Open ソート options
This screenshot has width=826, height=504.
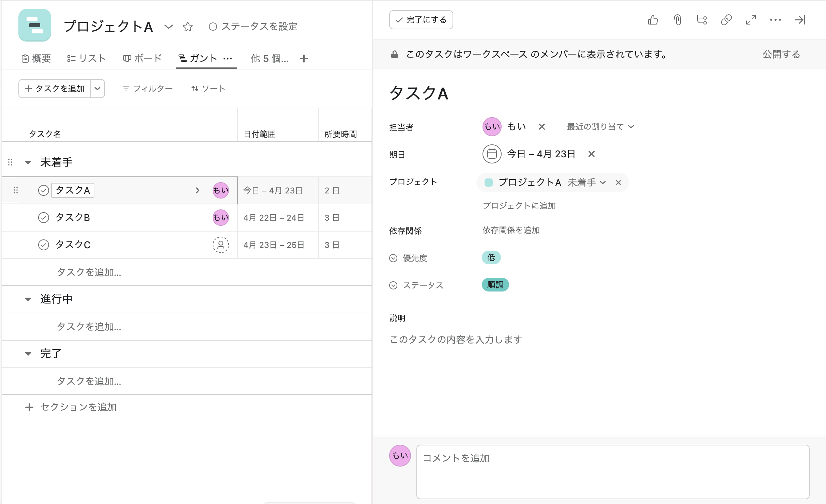[x=208, y=89]
